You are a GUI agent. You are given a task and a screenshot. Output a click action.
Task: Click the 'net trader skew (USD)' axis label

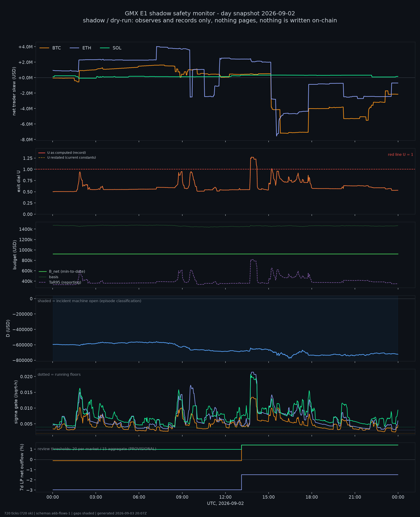tap(14, 91)
